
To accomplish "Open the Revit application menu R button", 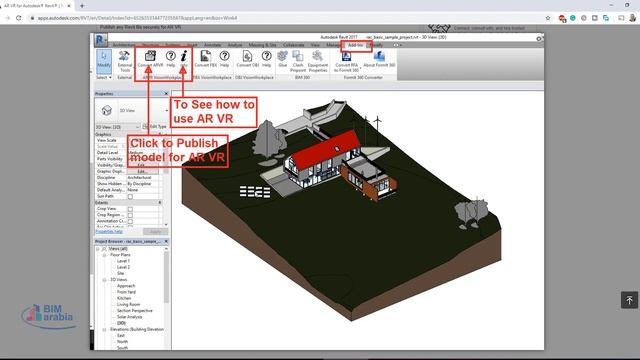I will 100,40.
